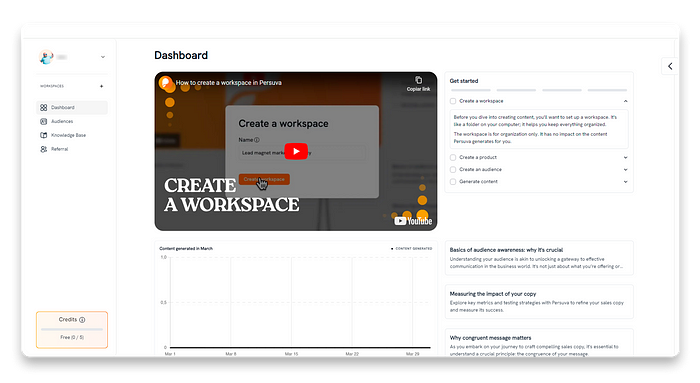Image resolution: width=700 pixels, height=383 pixels.
Task: Click the Audiences sidebar icon
Action: 43,121
